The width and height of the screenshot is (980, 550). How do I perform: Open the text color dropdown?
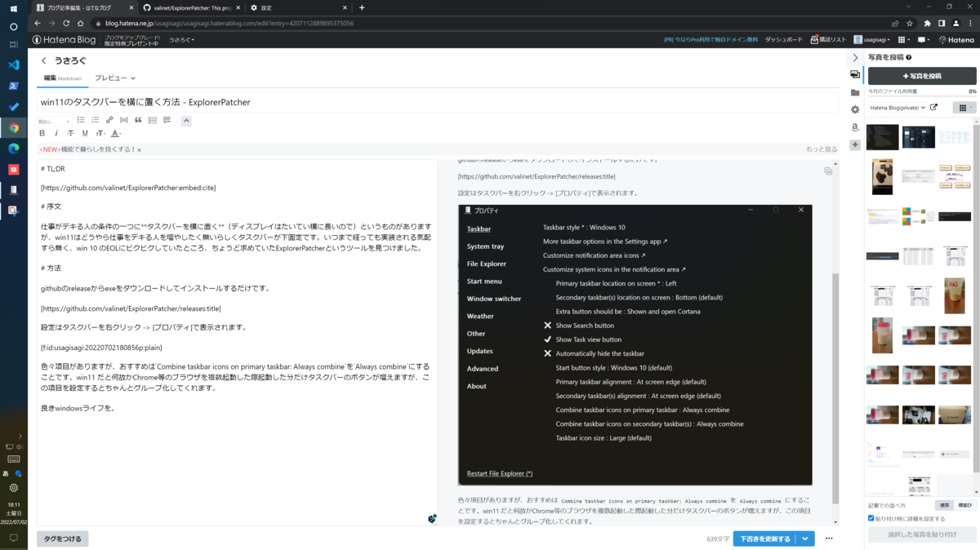(116, 133)
